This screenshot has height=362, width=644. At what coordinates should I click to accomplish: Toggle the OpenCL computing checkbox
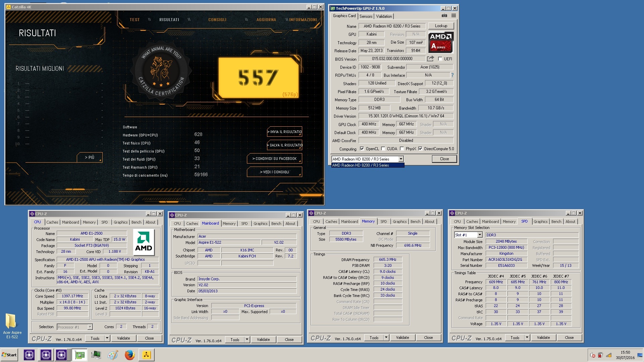coord(362,149)
